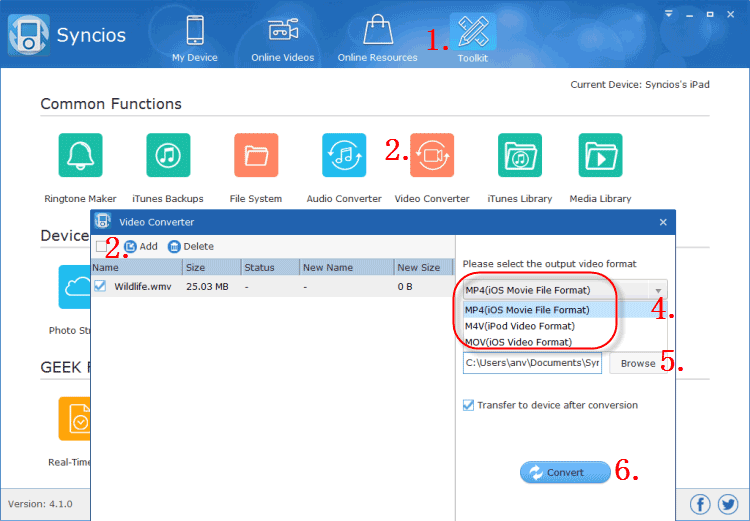Screen dimensions: 750x521
Task: Click the New Size column header
Action: 424,267
